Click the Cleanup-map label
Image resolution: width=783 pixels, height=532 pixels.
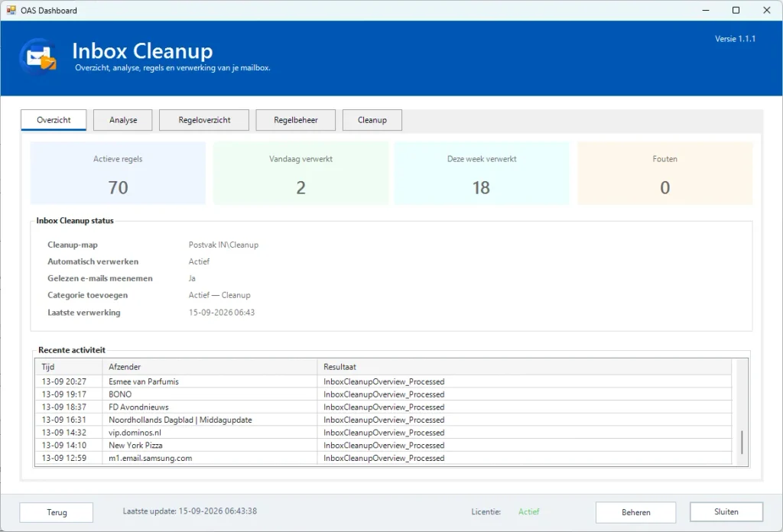[x=73, y=245]
